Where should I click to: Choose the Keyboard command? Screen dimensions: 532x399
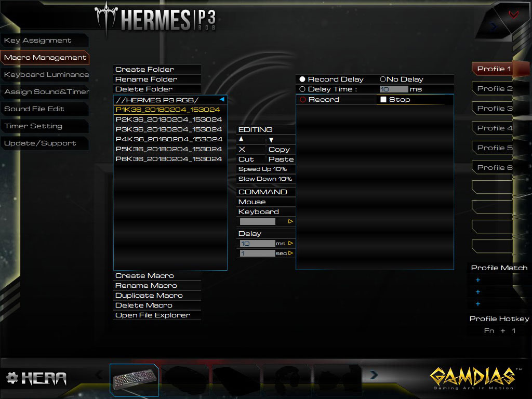(266, 212)
